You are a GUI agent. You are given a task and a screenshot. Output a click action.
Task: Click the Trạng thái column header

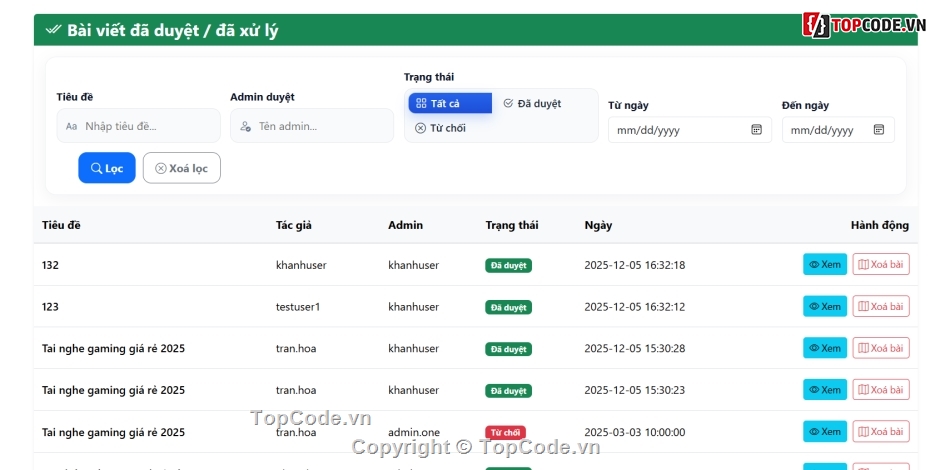(x=511, y=225)
